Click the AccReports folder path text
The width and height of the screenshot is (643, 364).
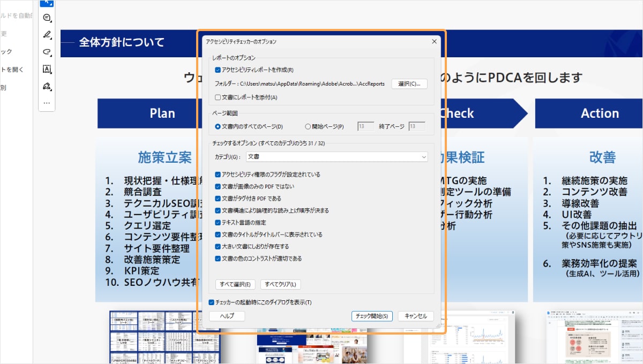312,84
